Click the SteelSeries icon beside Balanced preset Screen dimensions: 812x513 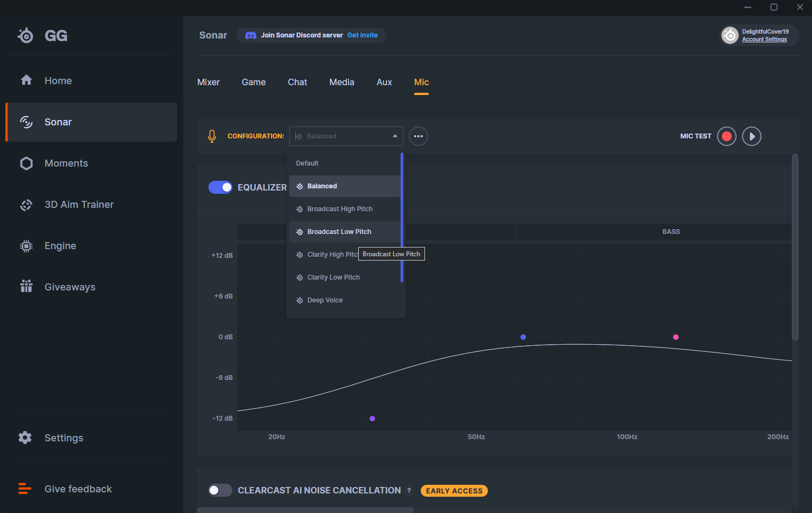coord(300,186)
